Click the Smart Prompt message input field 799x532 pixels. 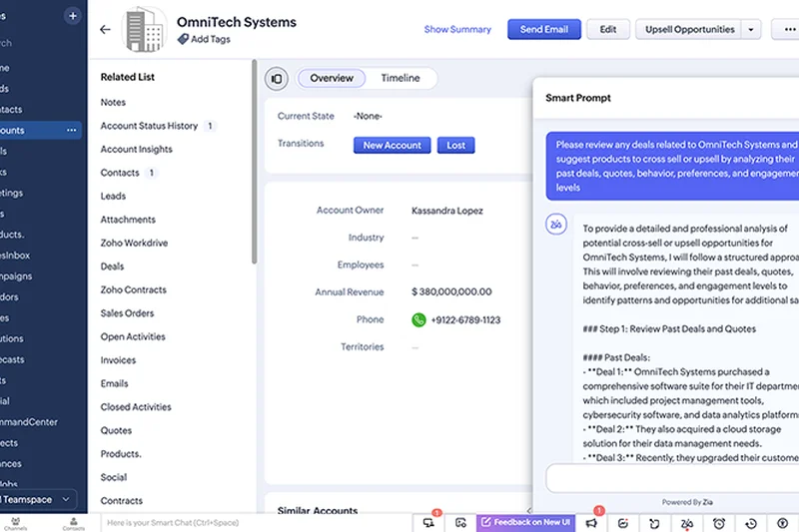point(672,478)
